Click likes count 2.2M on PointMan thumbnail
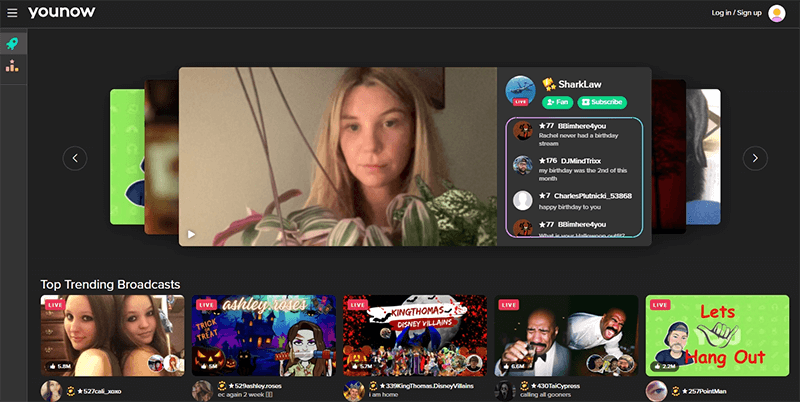Image resolution: width=800 pixels, height=402 pixels. coord(665,366)
